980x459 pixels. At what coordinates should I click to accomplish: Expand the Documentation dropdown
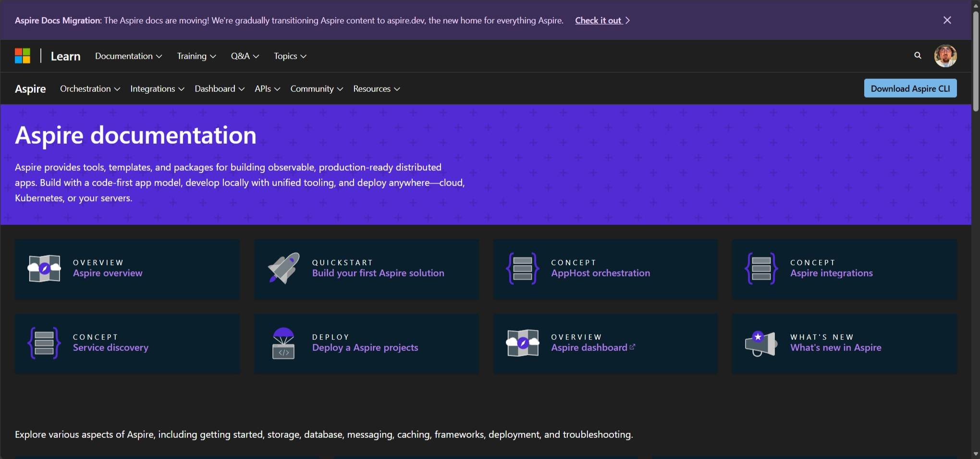point(128,56)
